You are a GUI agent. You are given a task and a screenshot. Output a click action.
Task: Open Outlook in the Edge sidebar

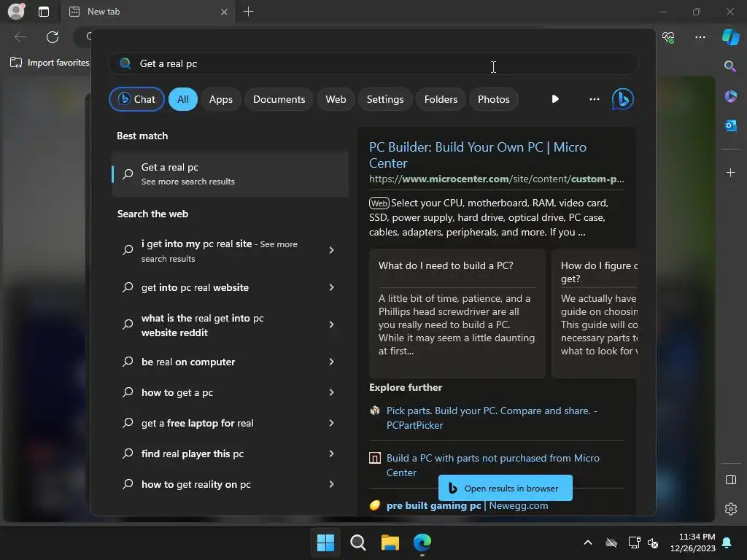pyautogui.click(x=730, y=125)
